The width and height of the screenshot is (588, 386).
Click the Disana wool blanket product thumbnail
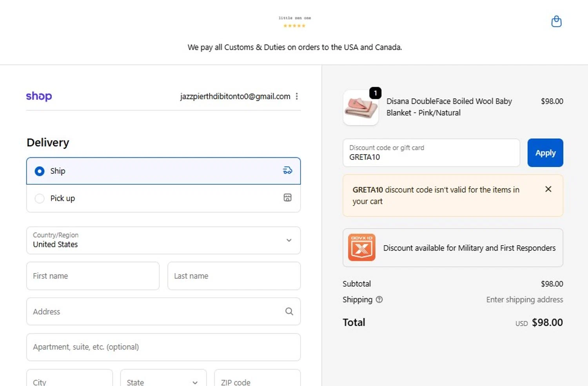[x=361, y=108]
